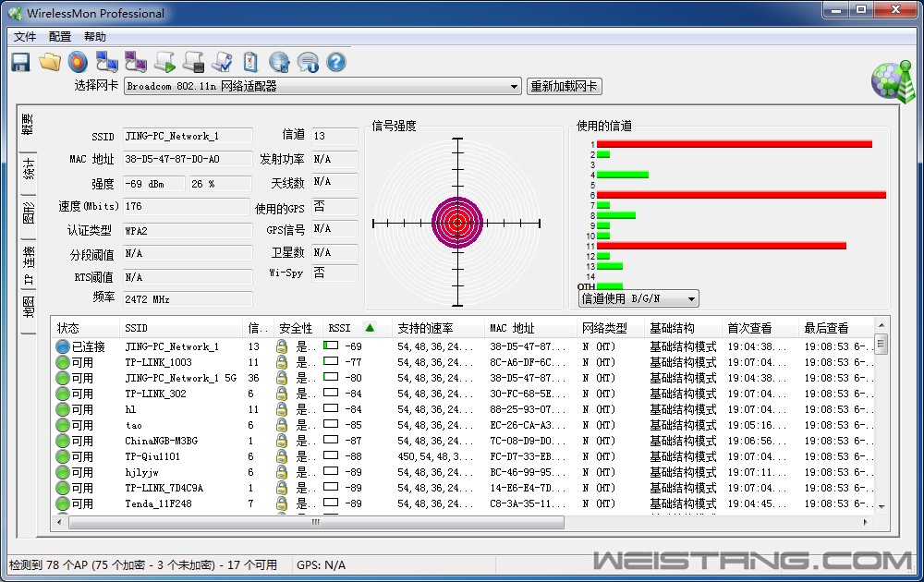
Task: Click the clipboard checklist icon
Action: pos(250,62)
